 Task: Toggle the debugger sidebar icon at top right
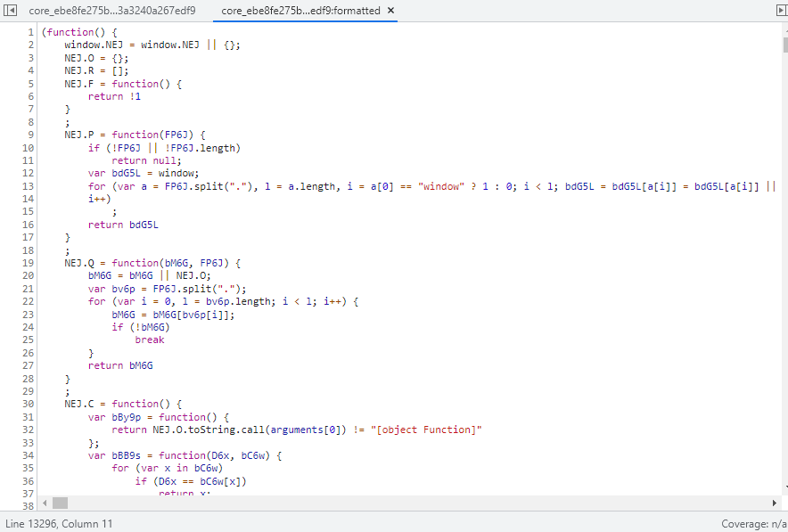782,10
